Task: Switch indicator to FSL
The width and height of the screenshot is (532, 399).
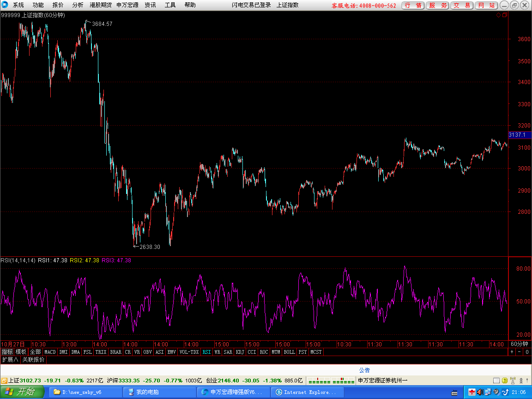Action: click(x=88, y=352)
